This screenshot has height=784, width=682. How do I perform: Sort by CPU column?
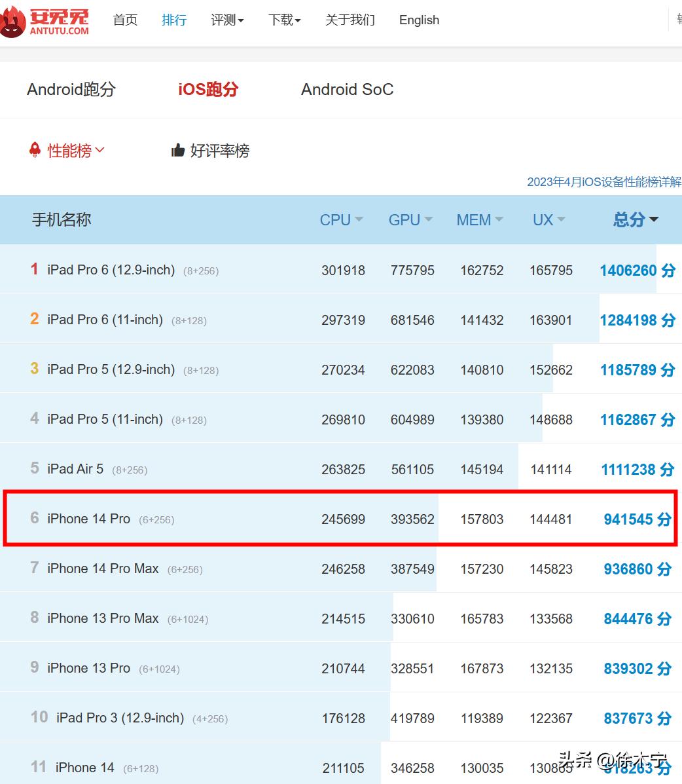341,219
